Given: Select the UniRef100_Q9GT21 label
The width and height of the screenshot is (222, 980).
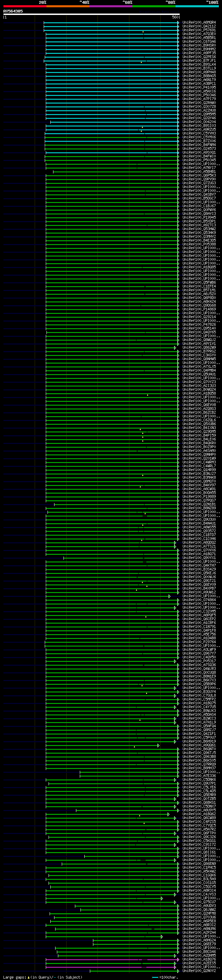Looking at the screenshot, I should pos(199,581).
